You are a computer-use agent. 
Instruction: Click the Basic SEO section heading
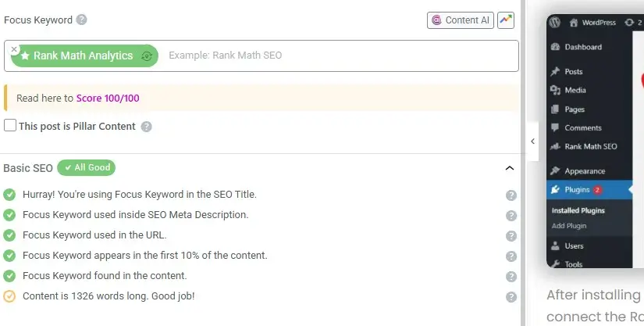click(x=28, y=168)
